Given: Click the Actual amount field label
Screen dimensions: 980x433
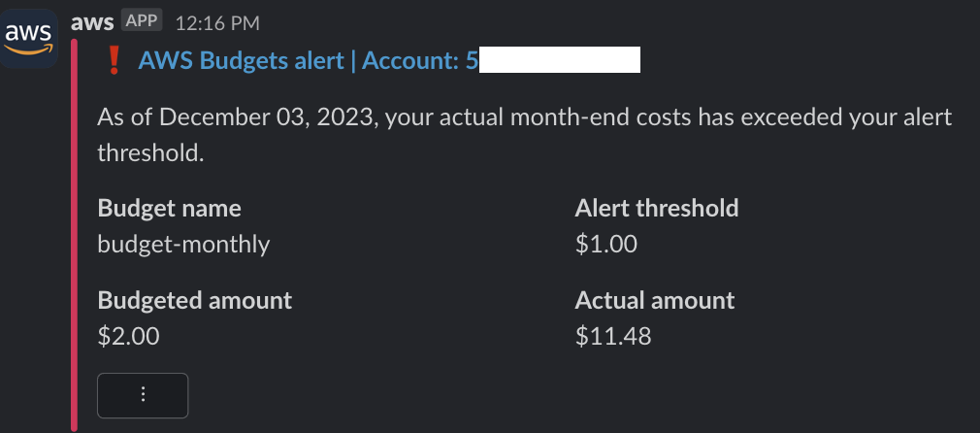Looking at the screenshot, I should point(654,300).
